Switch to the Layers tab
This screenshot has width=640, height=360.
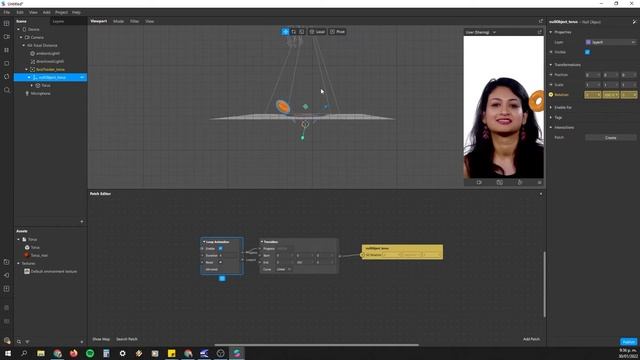(58, 21)
